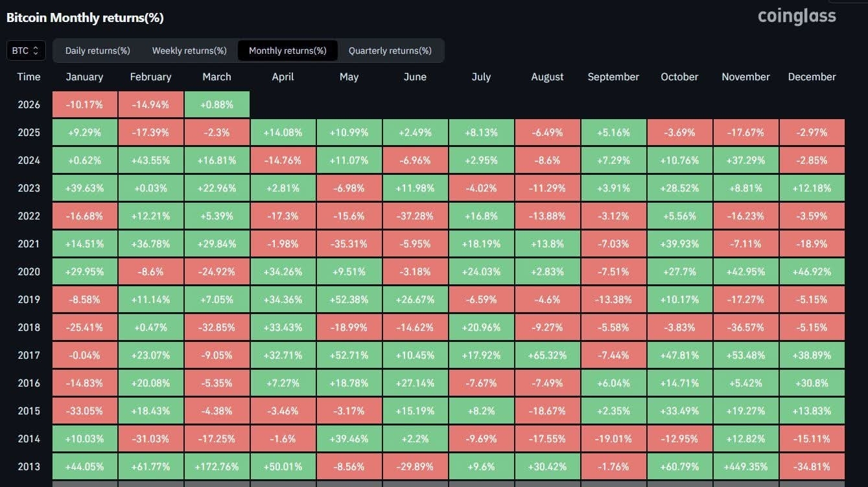Click the February column header
The height and width of the screenshot is (487, 868).
pos(150,76)
